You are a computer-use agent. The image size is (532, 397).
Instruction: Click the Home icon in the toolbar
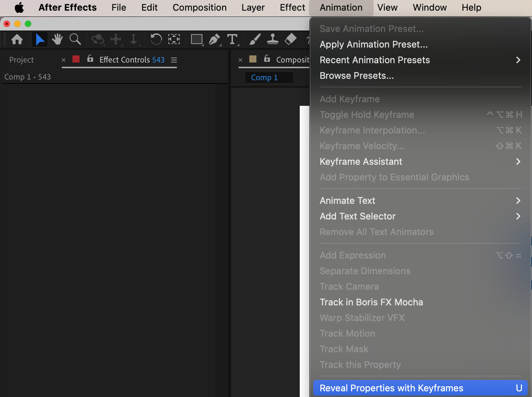(17, 39)
